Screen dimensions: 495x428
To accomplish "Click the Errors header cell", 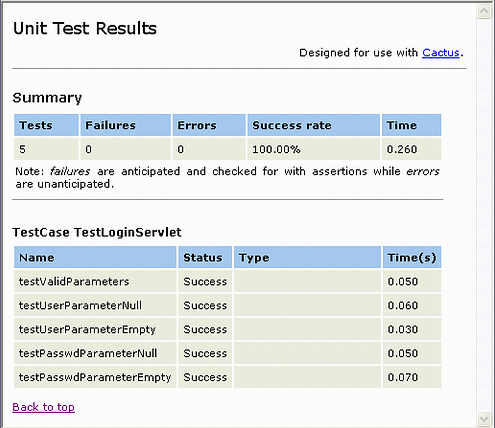I will tap(209, 125).
